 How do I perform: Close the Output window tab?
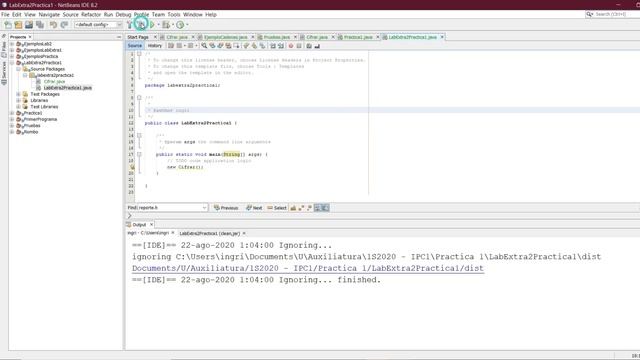(x=151, y=224)
